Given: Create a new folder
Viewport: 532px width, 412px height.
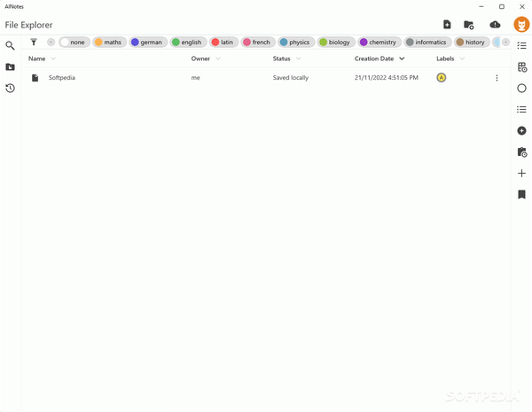Looking at the screenshot, I should tap(468, 25).
